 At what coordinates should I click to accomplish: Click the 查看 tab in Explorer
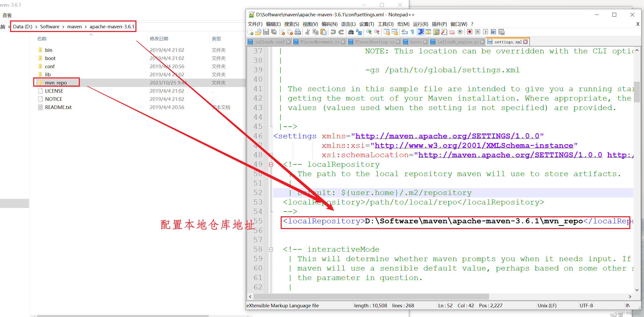7,15
